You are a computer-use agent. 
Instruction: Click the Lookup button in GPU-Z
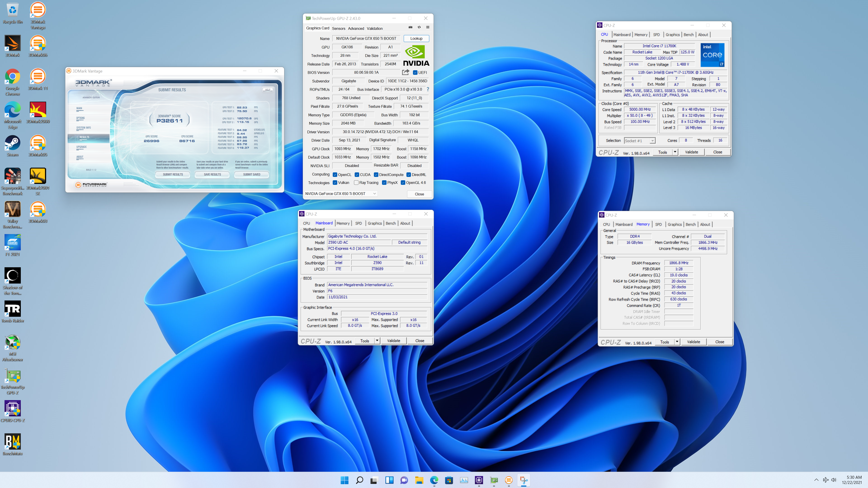coord(416,38)
